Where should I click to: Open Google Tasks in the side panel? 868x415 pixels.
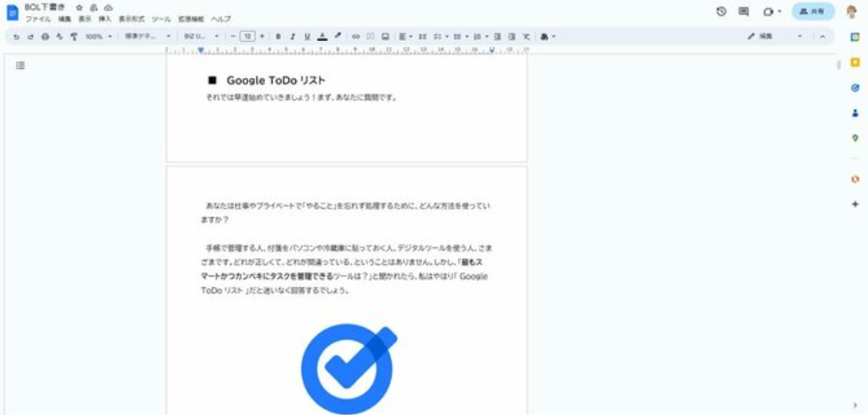coord(855,88)
